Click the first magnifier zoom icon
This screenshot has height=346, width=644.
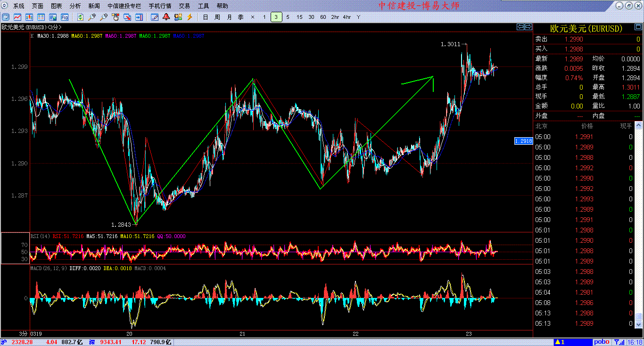[x=92, y=17]
